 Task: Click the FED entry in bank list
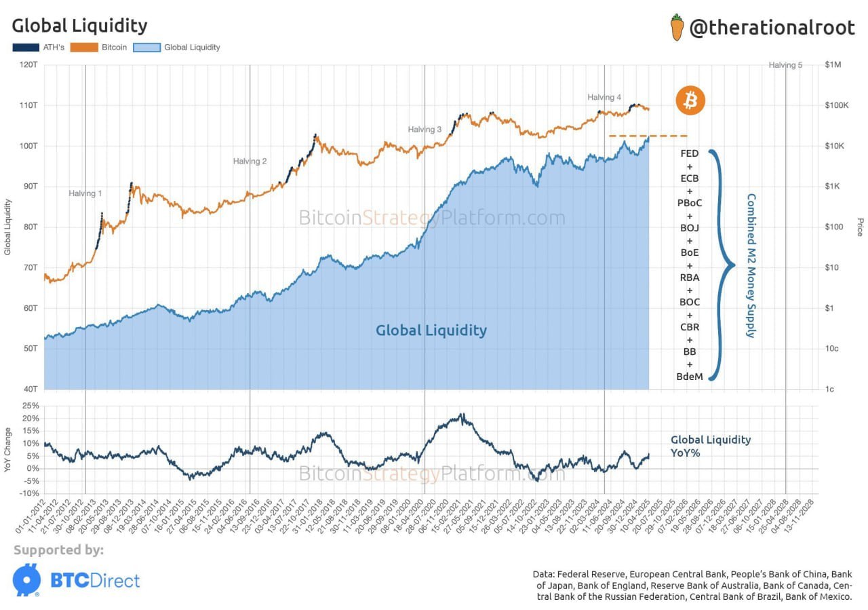click(x=690, y=154)
